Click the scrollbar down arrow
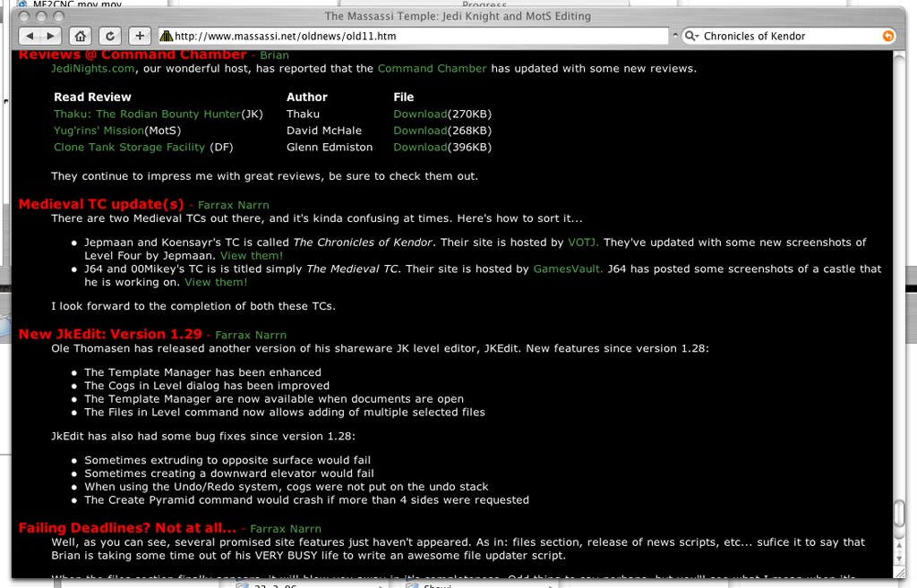 pos(899,558)
